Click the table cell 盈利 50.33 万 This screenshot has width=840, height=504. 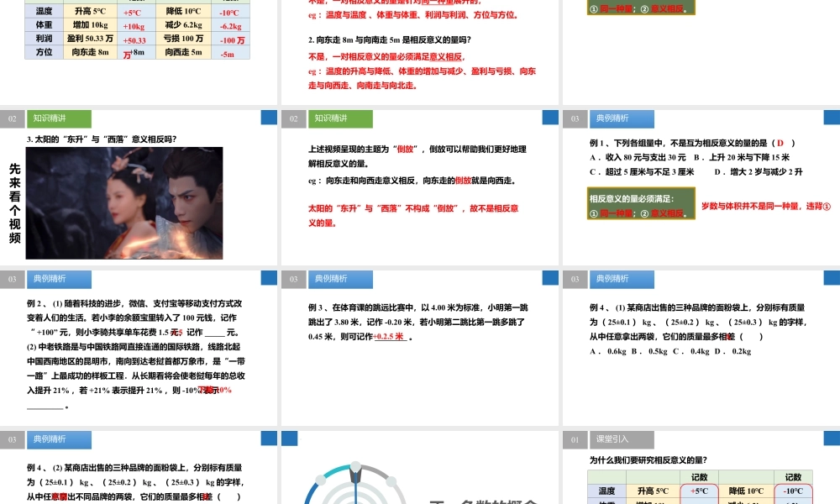point(91,39)
